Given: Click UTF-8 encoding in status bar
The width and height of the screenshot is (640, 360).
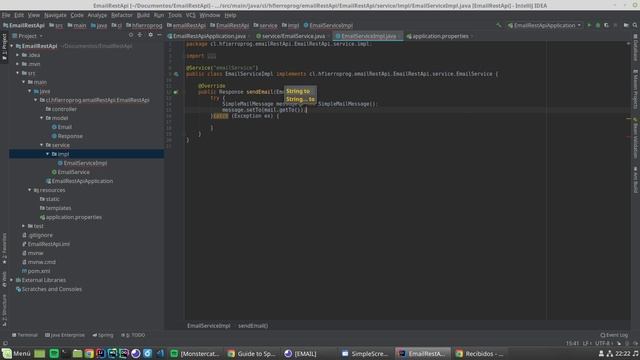Looking at the screenshot, I should [604, 344].
